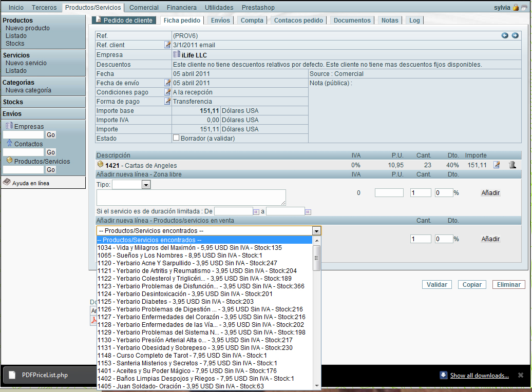532x392 pixels.
Task: Open start date calendar picker icon
Action: (x=256, y=212)
